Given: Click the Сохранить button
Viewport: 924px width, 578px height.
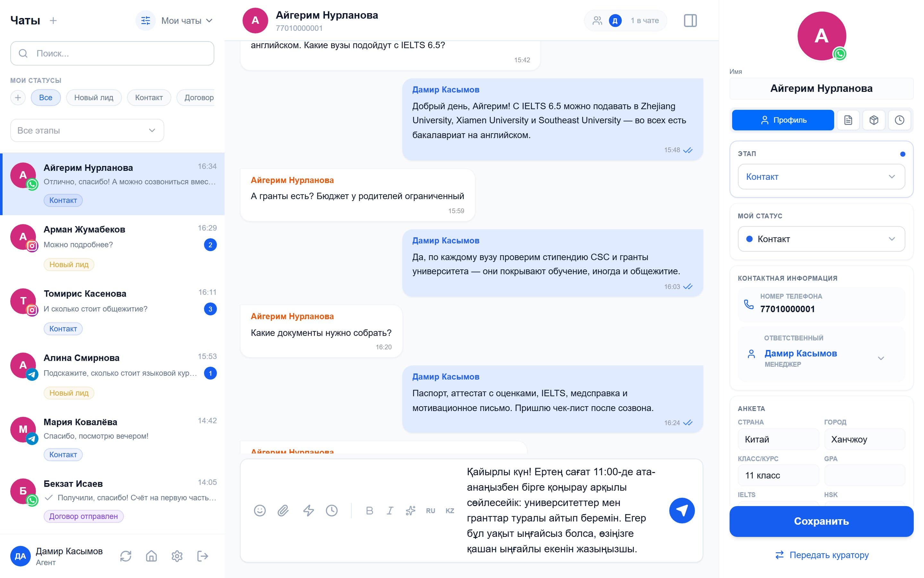Looking at the screenshot, I should click(x=821, y=521).
